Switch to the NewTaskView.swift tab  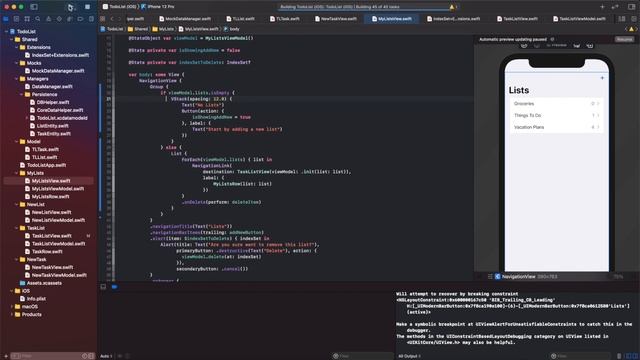(x=336, y=19)
